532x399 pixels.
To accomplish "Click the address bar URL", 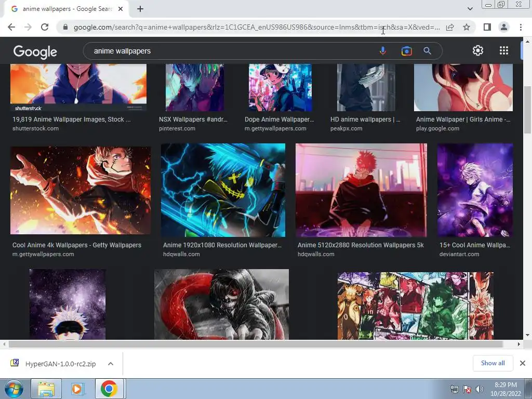I will tap(257, 27).
